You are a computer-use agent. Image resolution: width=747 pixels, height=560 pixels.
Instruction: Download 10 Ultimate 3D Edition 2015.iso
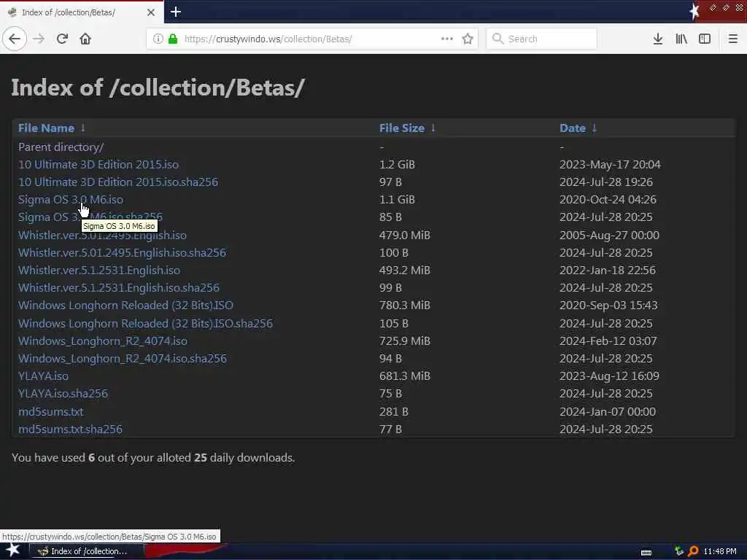pyautogui.click(x=98, y=165)
